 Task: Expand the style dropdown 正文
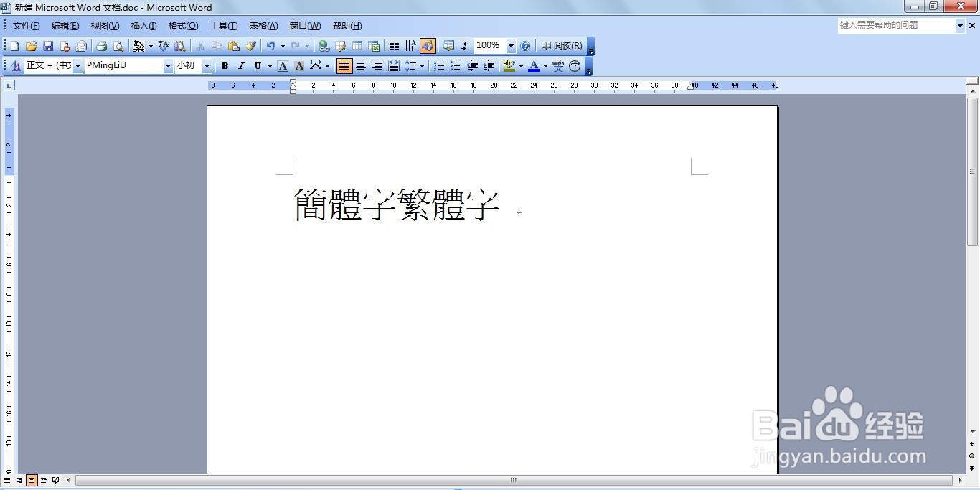[x=77, y=66]
